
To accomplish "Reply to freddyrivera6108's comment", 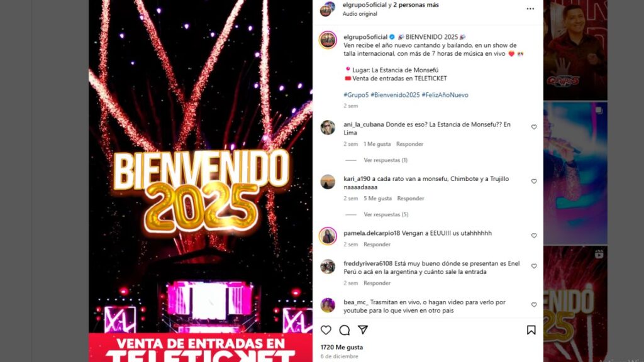I will (377, 283).
